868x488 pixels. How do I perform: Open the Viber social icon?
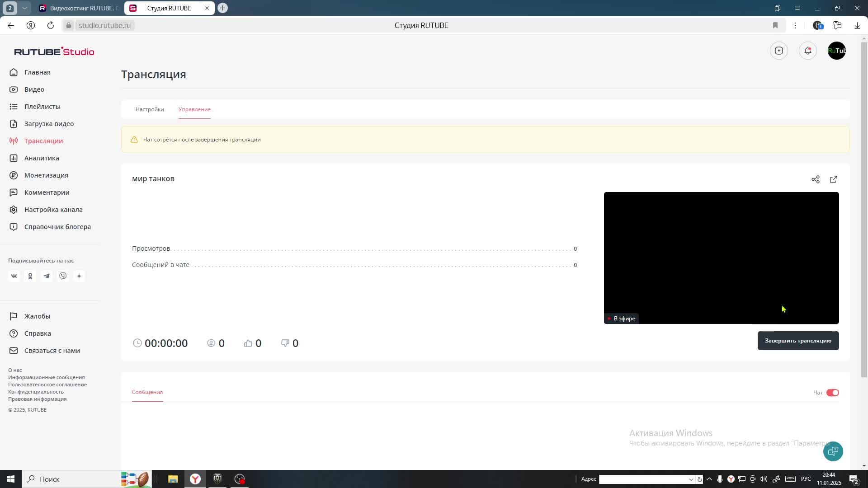coord(63,276)
